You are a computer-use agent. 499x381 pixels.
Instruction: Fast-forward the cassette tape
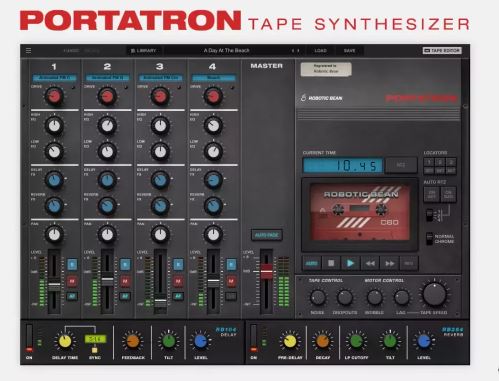tap(389, 263)
